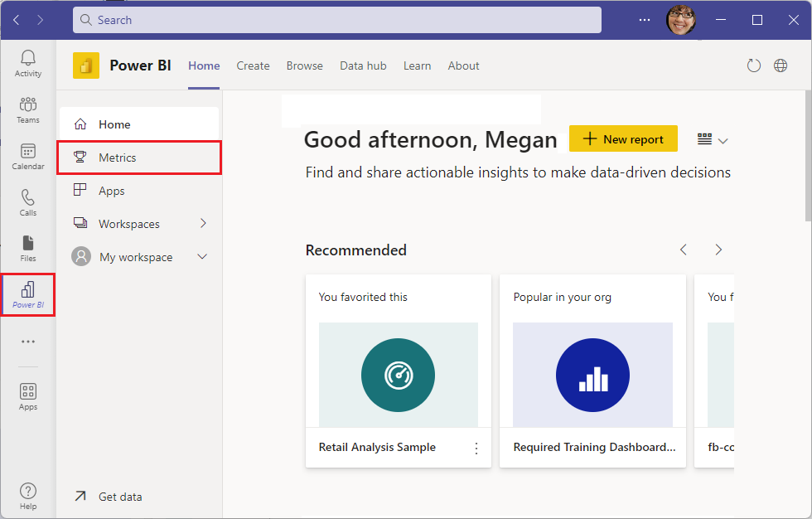Open Files in the Teams sidebar
The width and height of the screenshot is (812, 519).
coord(27,247)
